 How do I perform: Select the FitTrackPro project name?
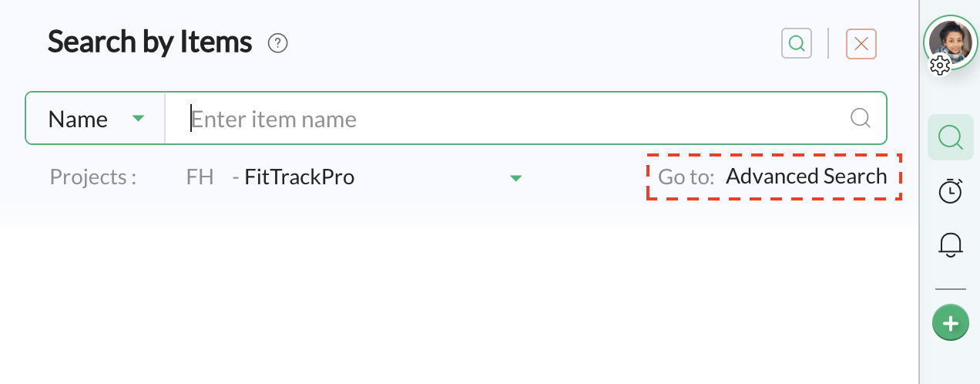[x=299, y=177]
